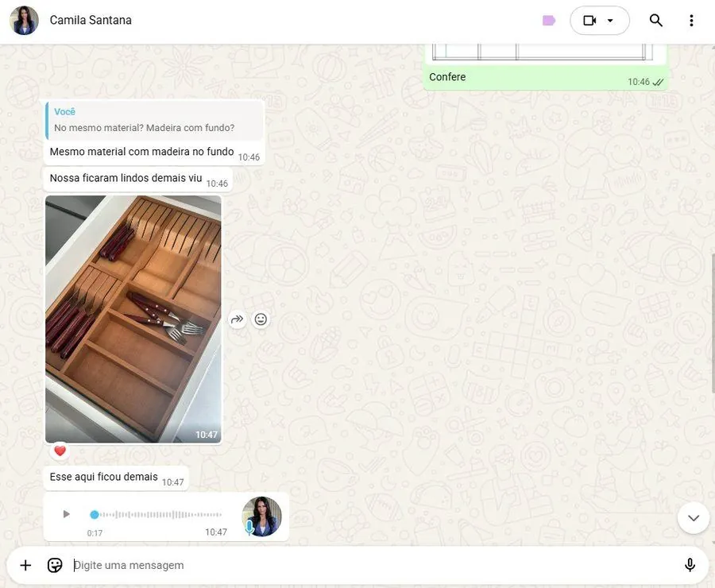715x588 pixels.
Task: Select the 'Confere' sent message text
Action: (x=447, y=77)
